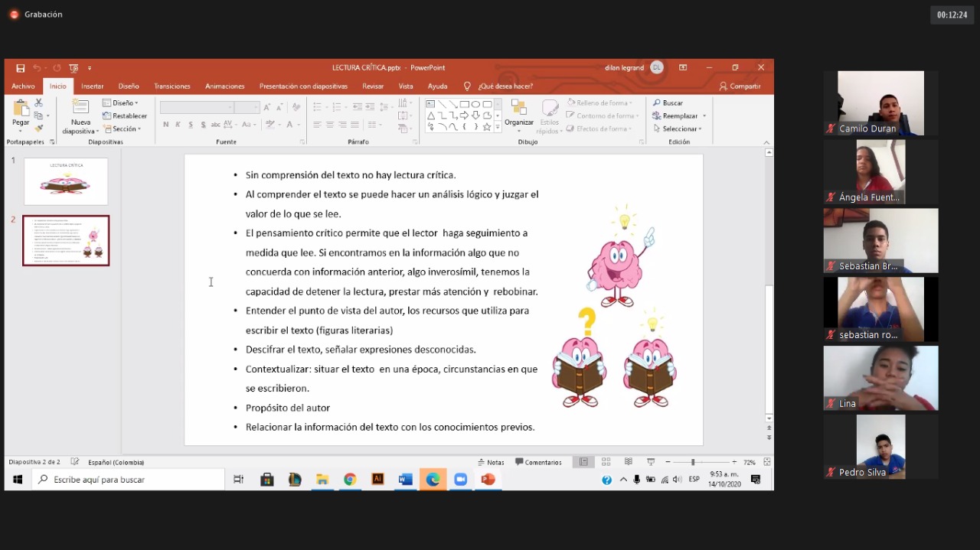Click Español (Colombia) language in status bar
This screenshot has width=980, height=550.
coord(116,462)
